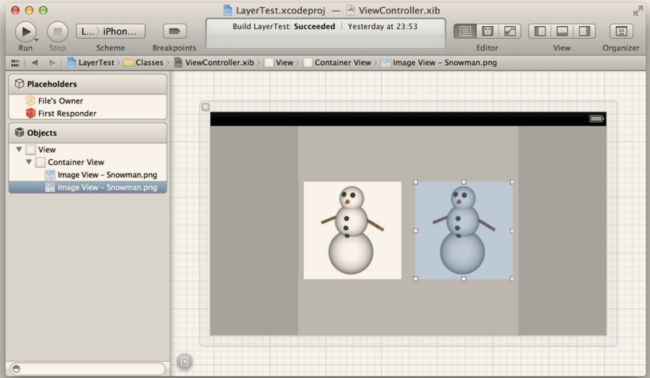Select the unselected Image View – Snowman.png row
The width and height of the screenshot is (650, 378).
(x=87, y=174)
